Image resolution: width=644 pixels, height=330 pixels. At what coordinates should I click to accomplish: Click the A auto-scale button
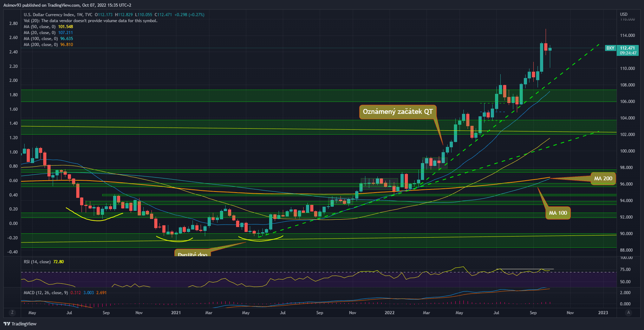coord(628,312)
